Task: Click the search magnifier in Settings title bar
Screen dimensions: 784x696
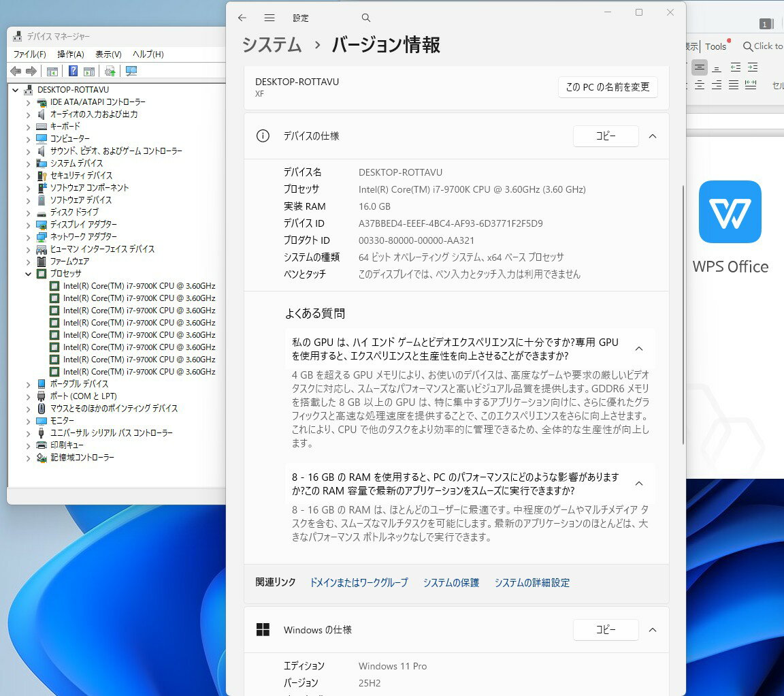Action: [x=366, y=18]
